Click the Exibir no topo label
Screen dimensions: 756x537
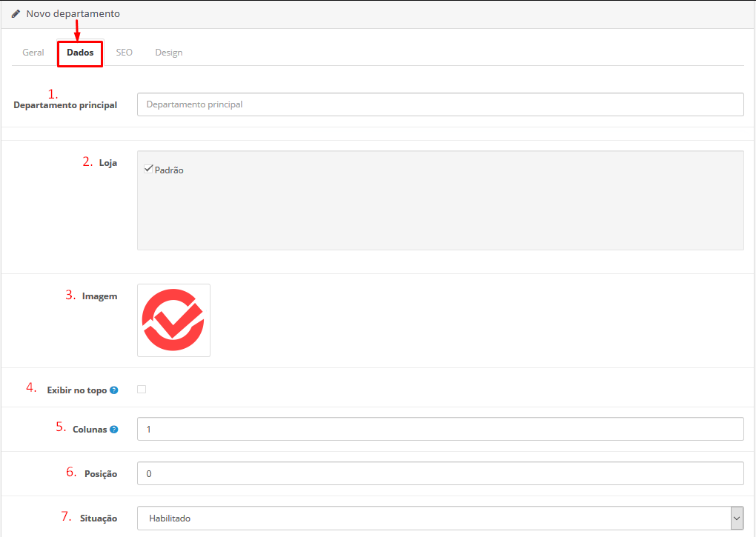coord(77,390)
